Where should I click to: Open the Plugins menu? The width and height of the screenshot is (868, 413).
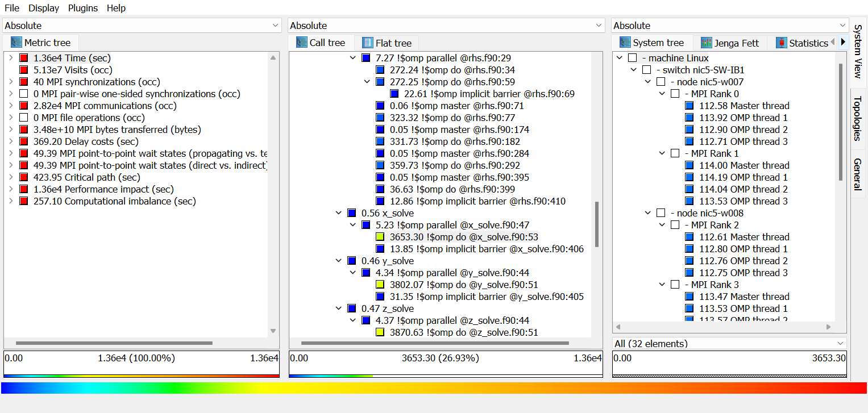click(x=83, y=8)
